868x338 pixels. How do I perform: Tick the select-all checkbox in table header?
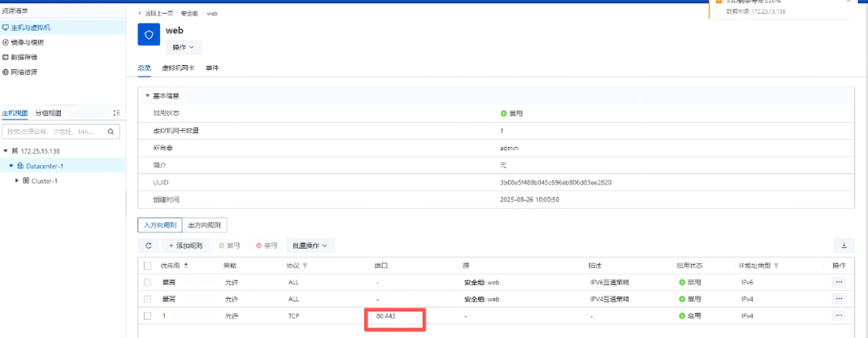(147, 266)
